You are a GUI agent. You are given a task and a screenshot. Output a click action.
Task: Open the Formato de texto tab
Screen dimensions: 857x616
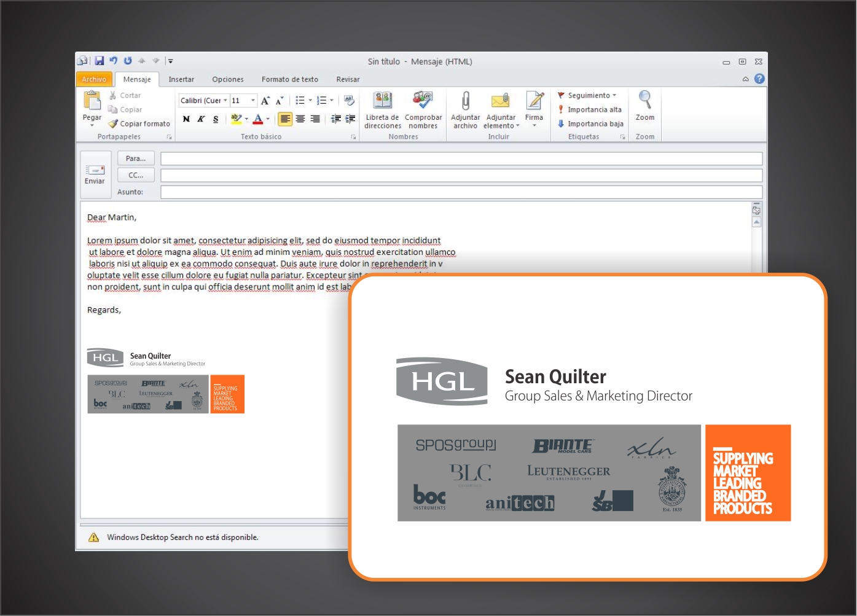(x=289, y=79)
